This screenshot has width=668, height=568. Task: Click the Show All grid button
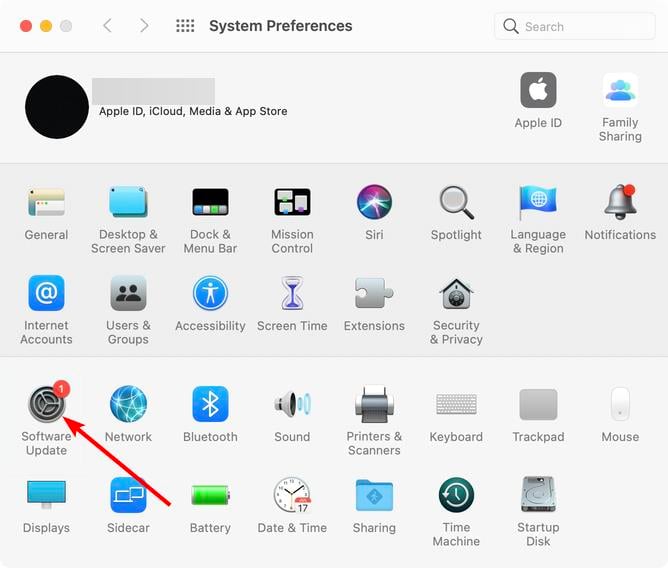pyautogui.click(x=185, y=26)
